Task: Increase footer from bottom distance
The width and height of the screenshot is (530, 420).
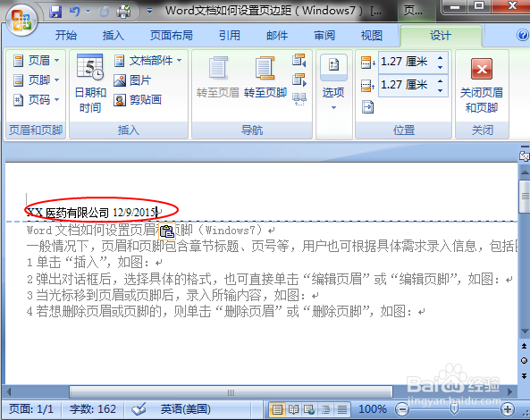Action: coord(440,80)
